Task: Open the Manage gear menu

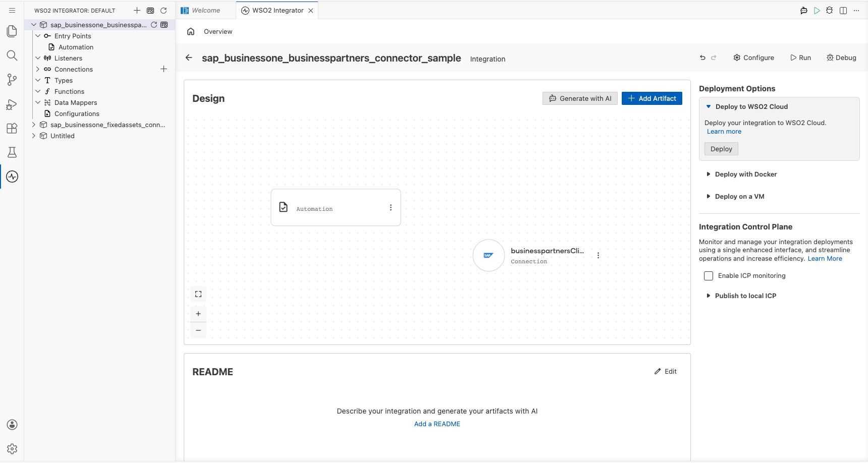Action: (x=12, y=449)
